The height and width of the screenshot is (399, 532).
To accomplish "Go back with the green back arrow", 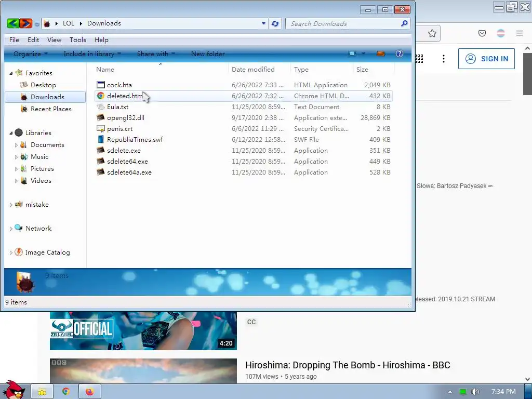I will click(13, 23).
